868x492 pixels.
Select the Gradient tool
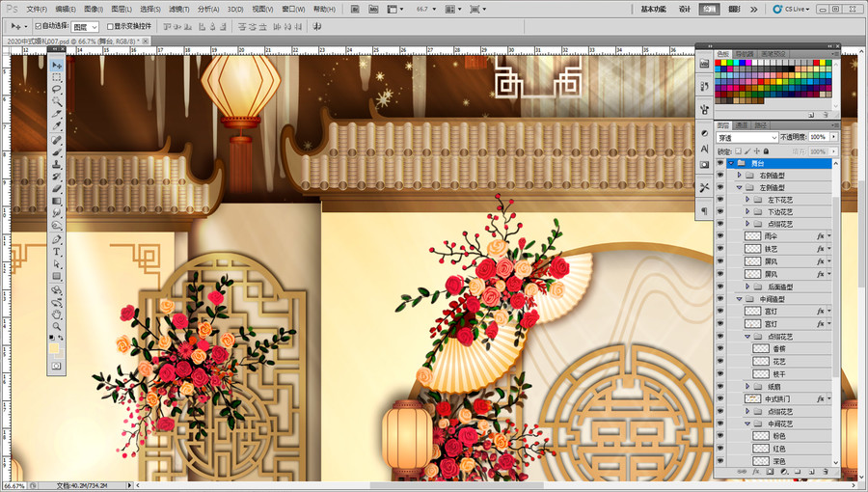click(x=57, y=201)
